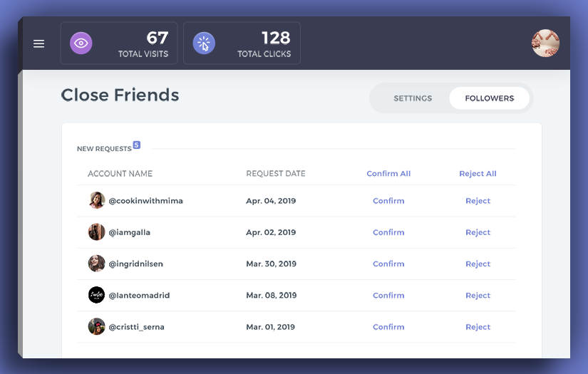Click the @cristti_serna account name
The image size is (588, 374).
coord(137,327)
